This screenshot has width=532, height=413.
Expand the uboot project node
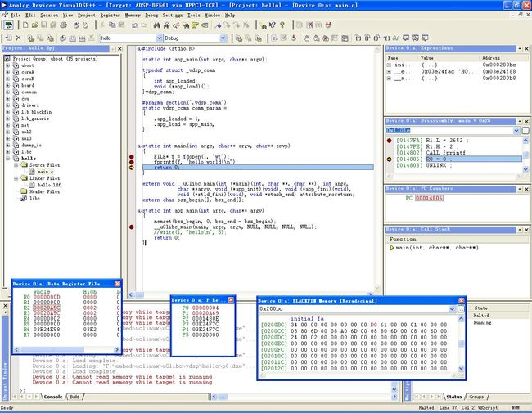tap(8, 65)
